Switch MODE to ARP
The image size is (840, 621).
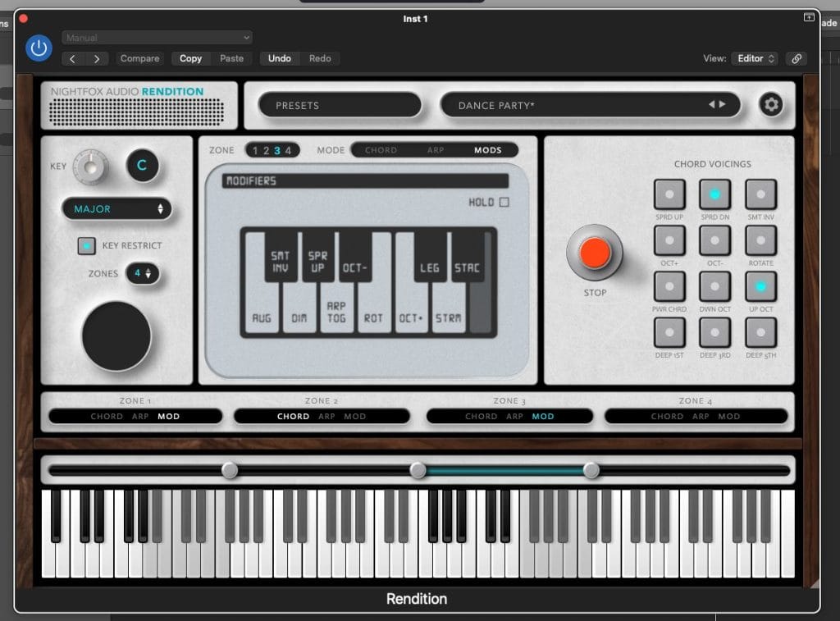(436, 150)
